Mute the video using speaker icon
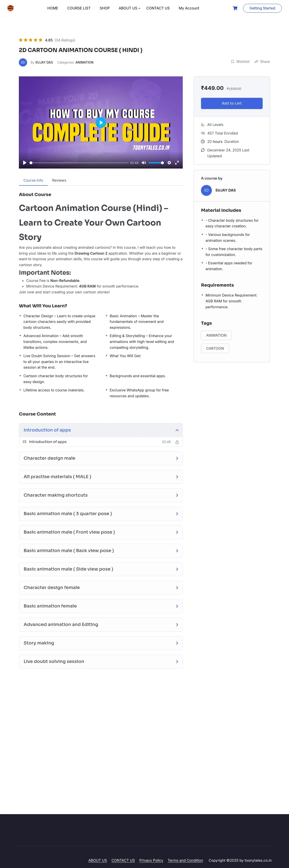This screenshot has width=289, height=868. [144, 163]
